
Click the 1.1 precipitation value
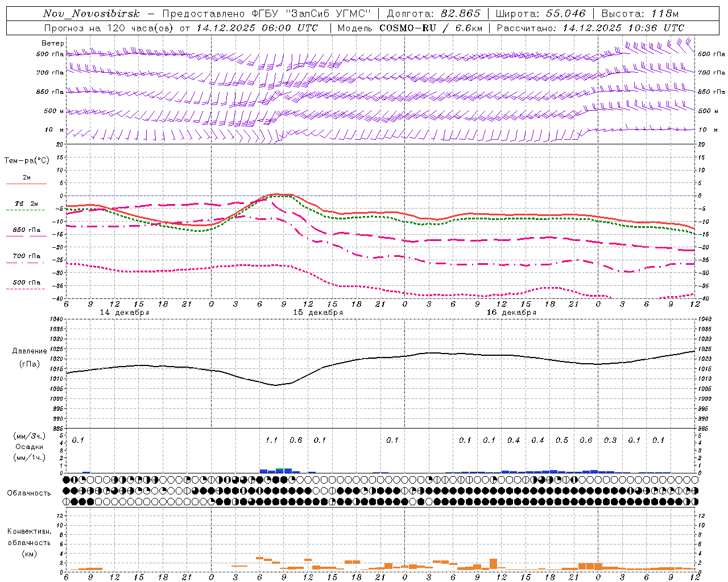272,440
